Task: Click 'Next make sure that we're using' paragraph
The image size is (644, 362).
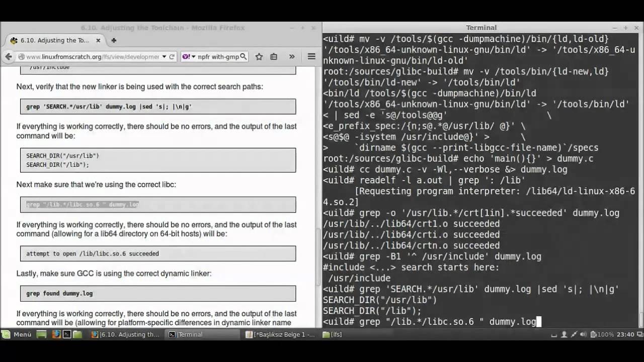Action: coord(96,185)
